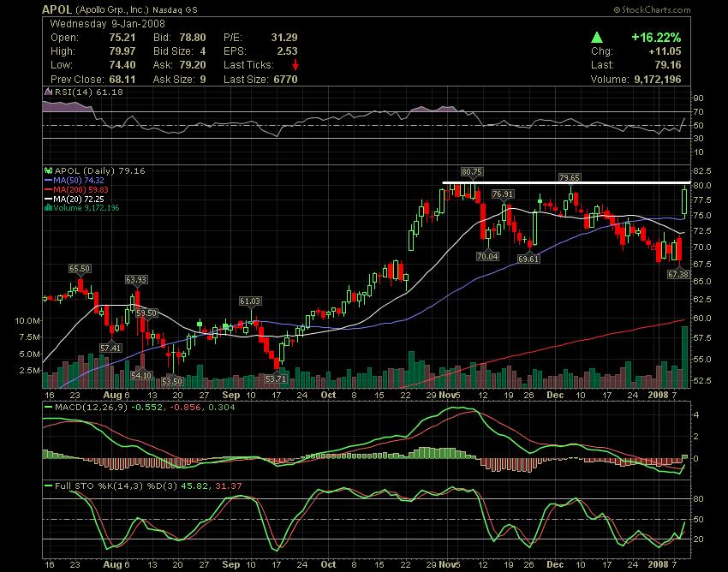
Task: Click the MACD histogram value 0.304
Action: (222, 408)
